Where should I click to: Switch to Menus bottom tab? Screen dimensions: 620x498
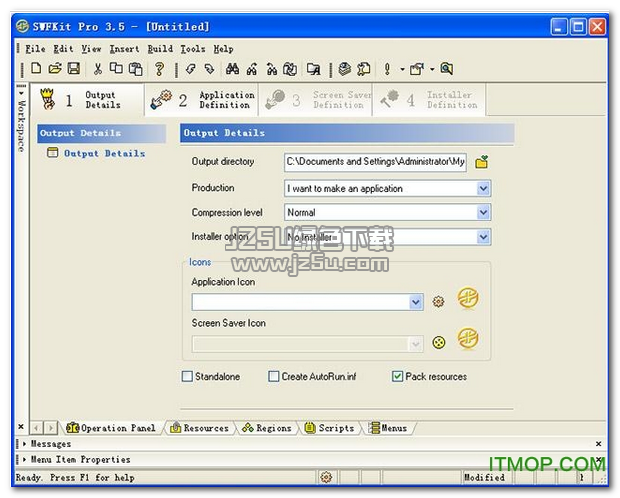[x=388, y=428]
